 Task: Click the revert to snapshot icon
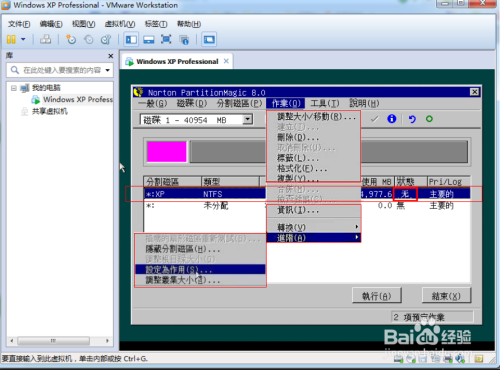tap(89, 39)
